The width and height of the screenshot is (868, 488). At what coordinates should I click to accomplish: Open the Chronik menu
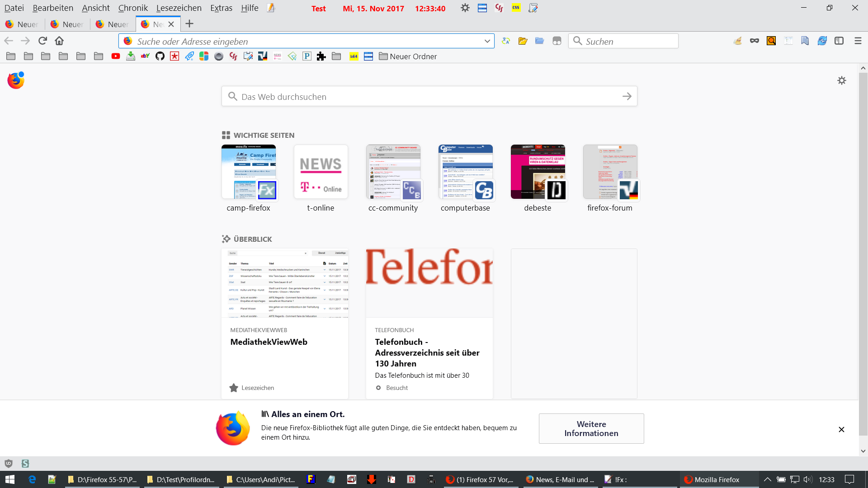tap(133, 8)
